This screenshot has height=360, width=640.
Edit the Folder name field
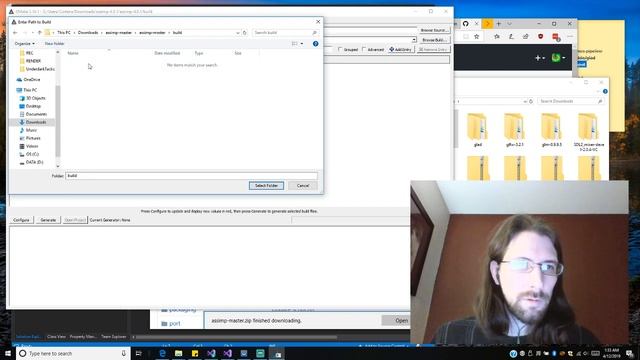point(191,176)
